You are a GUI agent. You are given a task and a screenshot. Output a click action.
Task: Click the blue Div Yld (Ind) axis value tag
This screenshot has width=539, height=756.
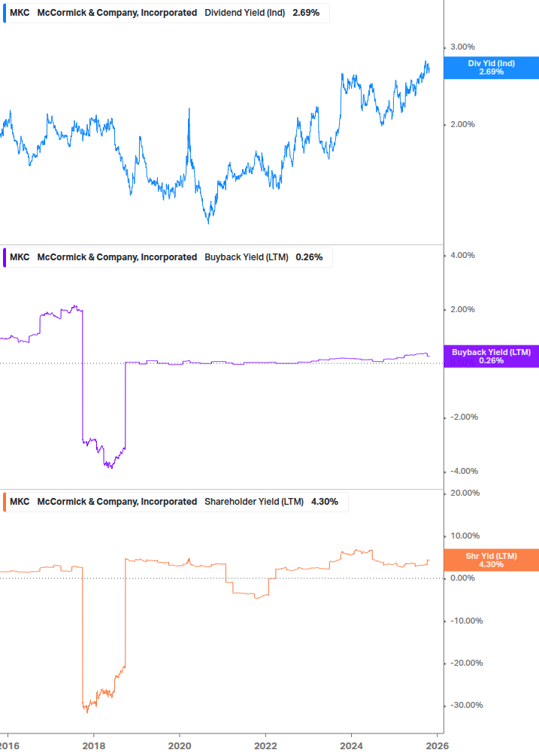491,68
